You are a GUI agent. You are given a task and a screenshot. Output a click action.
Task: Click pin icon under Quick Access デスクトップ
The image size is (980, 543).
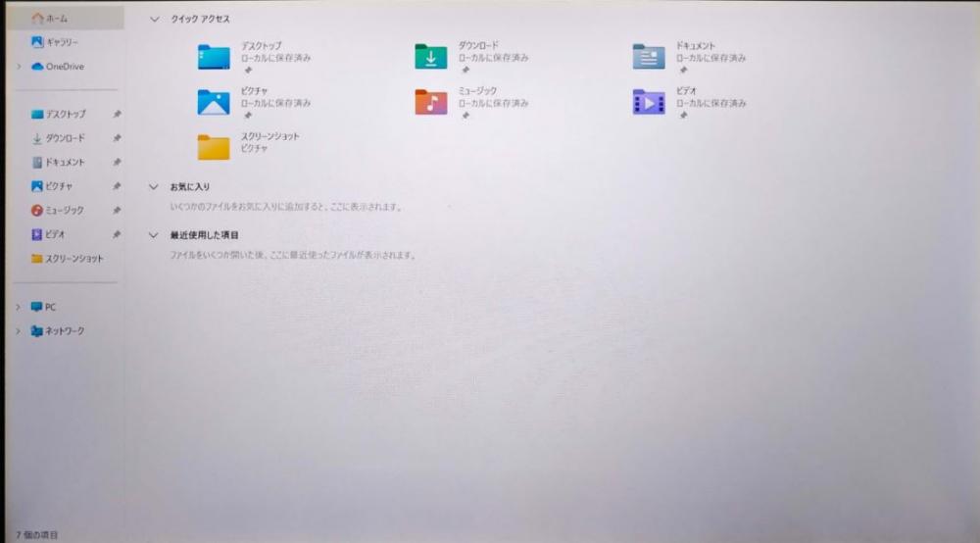248,70
